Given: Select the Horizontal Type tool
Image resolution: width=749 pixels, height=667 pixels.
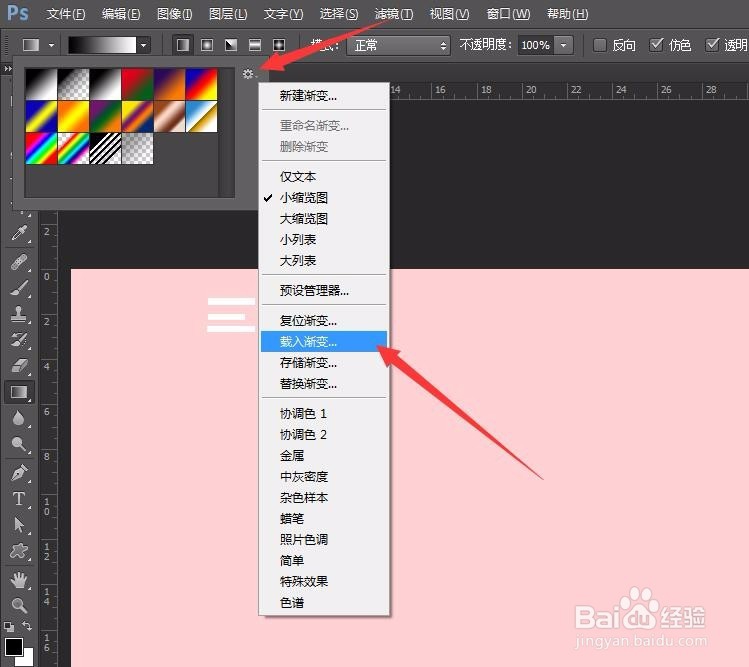Looking at the screenshot, I should tap(19, 499).
